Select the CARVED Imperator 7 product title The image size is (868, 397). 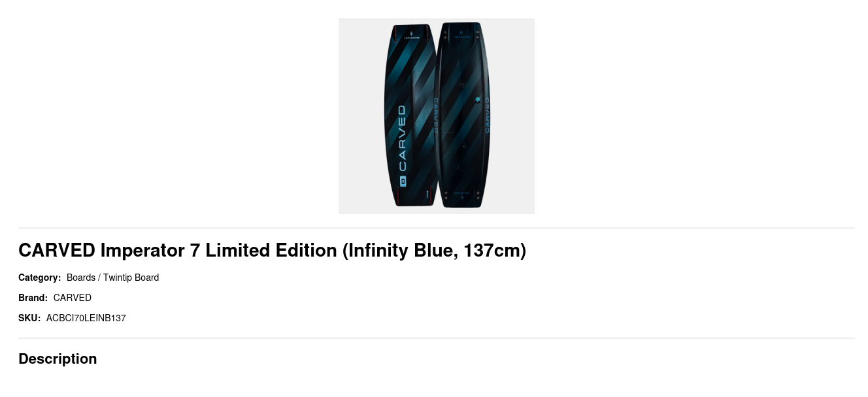click(x=272, y=250)
